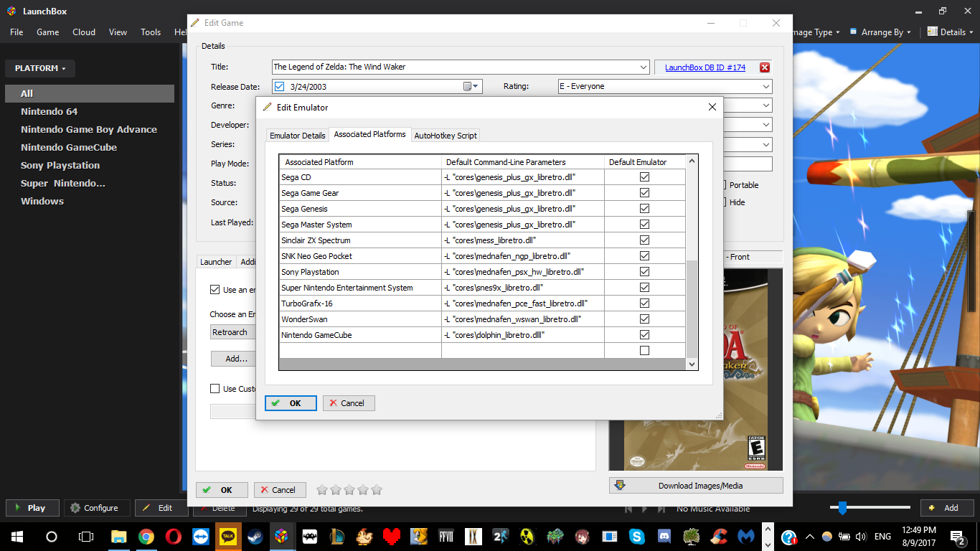Open the Action Center notifications

958,537
